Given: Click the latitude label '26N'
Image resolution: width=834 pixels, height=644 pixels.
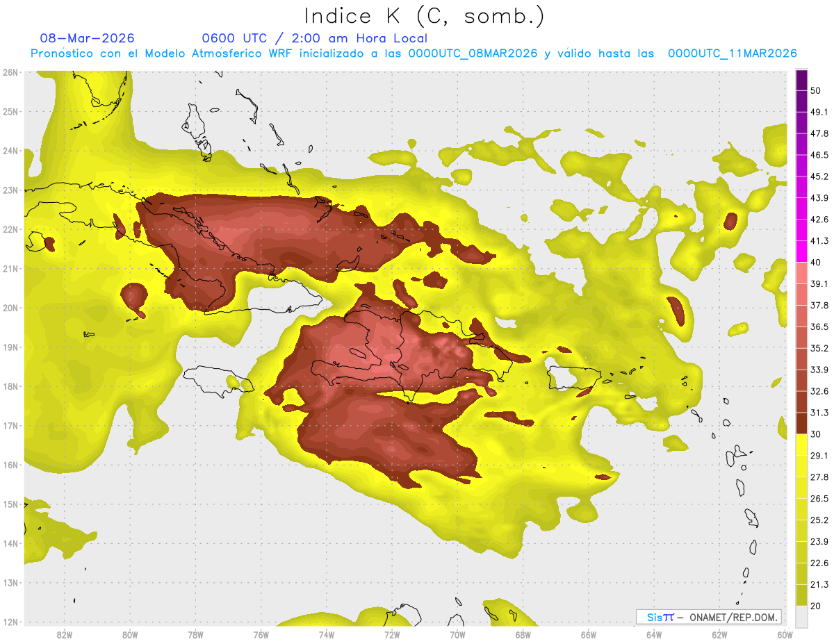Looking at the screenshot, I should coord(10,72).
